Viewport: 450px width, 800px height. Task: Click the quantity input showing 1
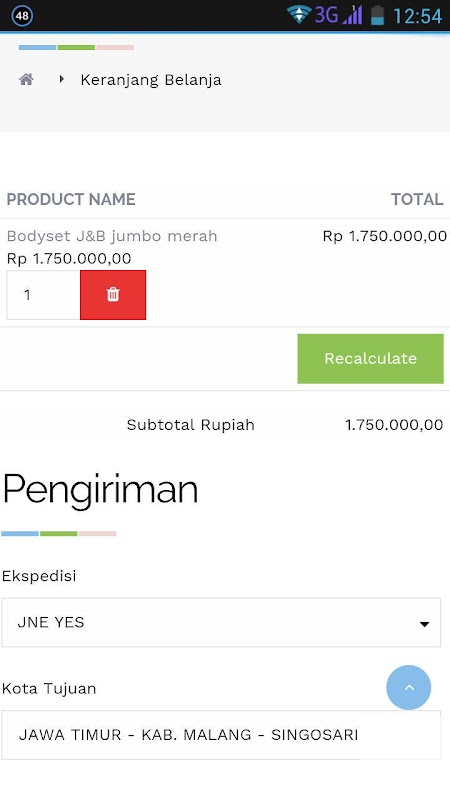[43, 295]
